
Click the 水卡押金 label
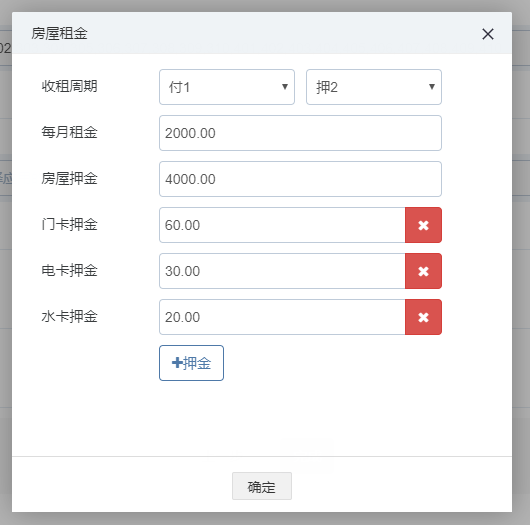click(x=70, y=316)
